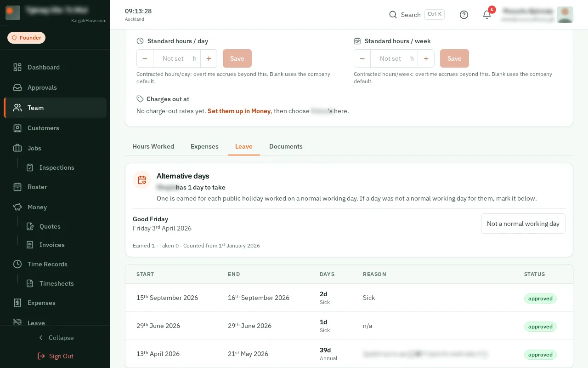588x368 pixels.
Task: Open Money piggy bank icon
Action: click(x=17, y=207)
